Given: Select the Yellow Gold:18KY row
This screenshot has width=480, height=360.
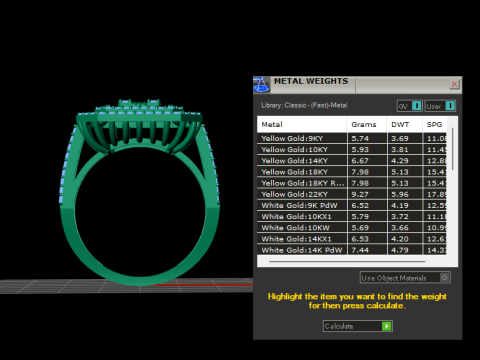Looking at the screenshot, I should (x=352, y=172).
